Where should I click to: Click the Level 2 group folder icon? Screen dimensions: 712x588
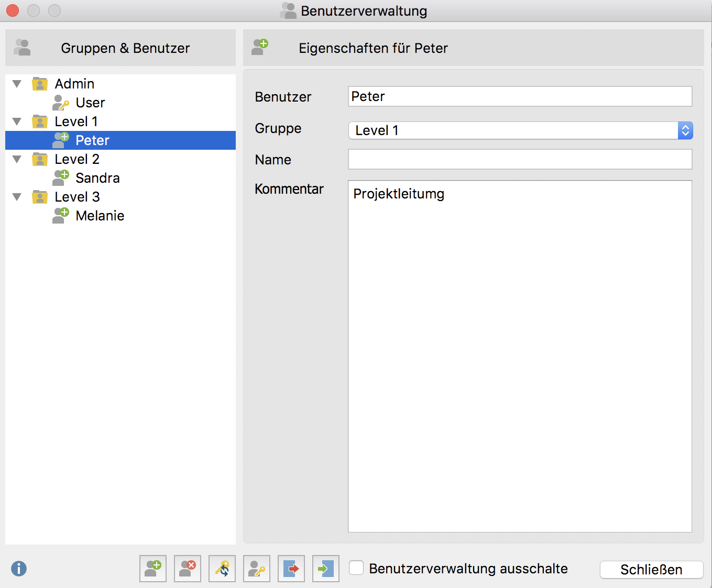[x=40, y=159]
